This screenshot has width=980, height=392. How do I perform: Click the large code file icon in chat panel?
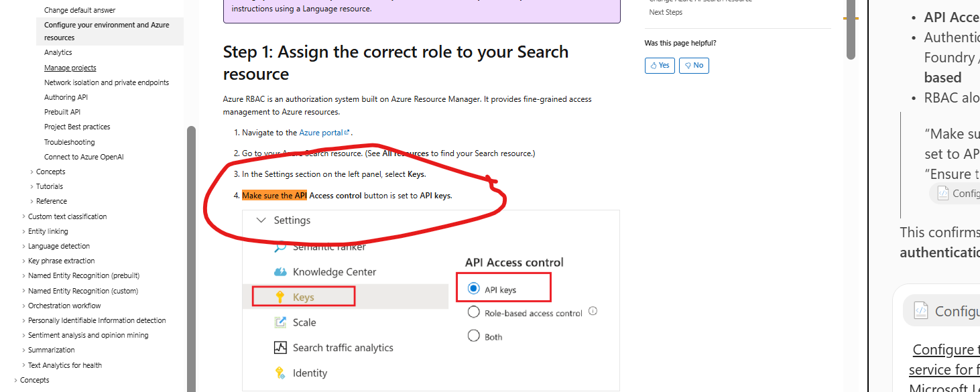[921, 311]
